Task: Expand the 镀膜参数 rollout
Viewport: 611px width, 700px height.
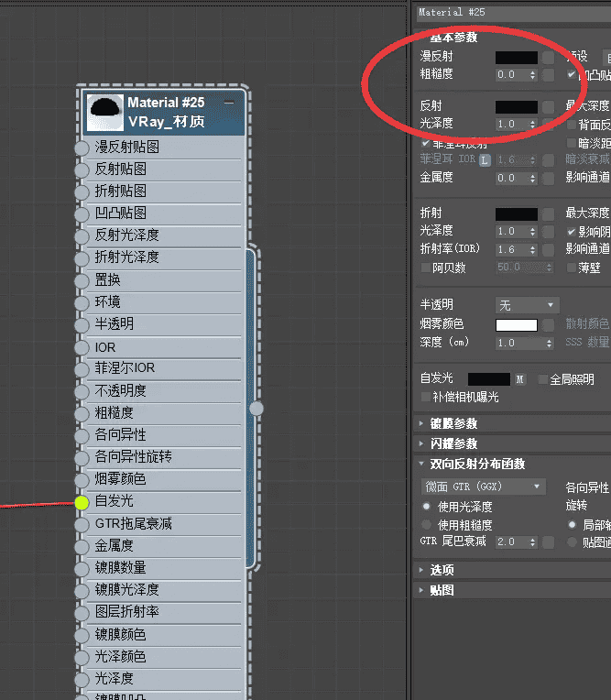Action: click(x=454, y=424)
